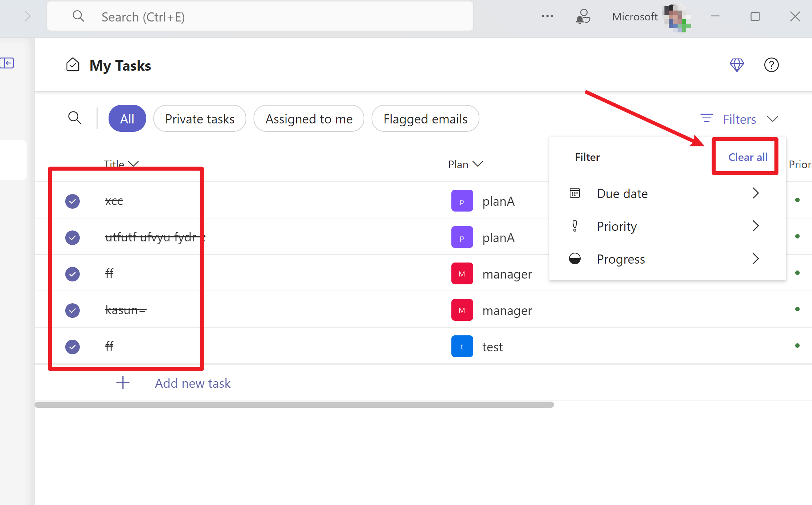Click the manager plan label for ff task
Viewport: 812px width, 505px height.
coord(507,274)
